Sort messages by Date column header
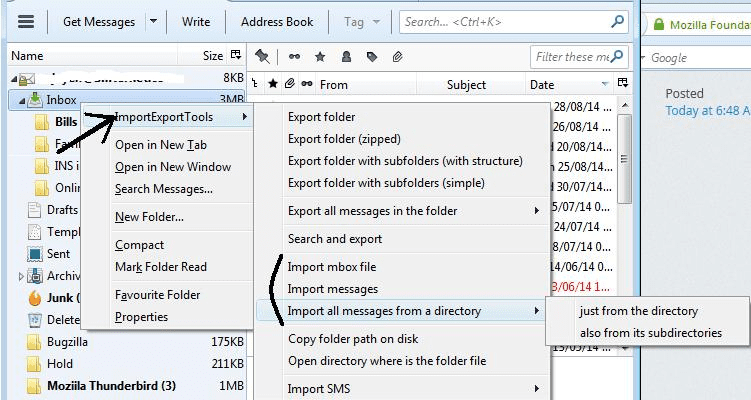 pyautogui.click(x=542, y=85)
